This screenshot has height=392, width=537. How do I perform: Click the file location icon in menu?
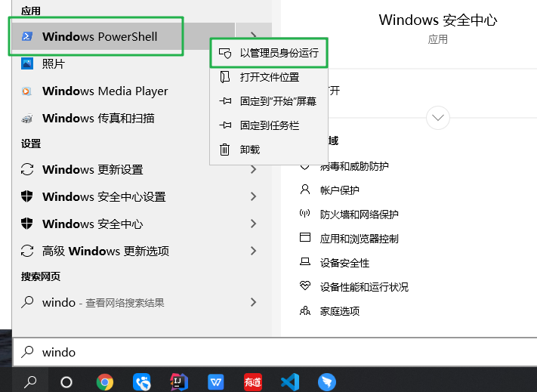click(225, 77)
